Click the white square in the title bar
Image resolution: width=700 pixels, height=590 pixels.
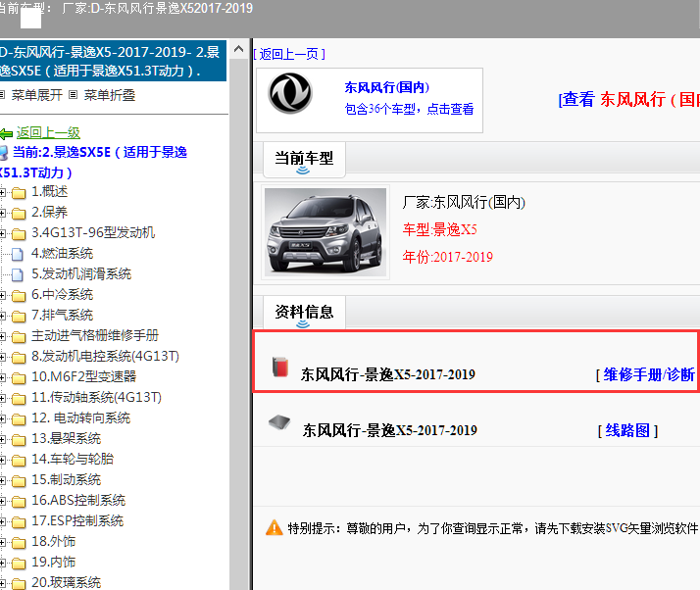[30, 19]
